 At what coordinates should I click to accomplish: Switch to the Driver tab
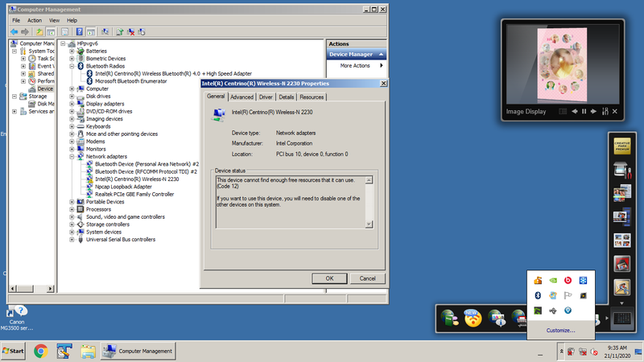point(266,97)
